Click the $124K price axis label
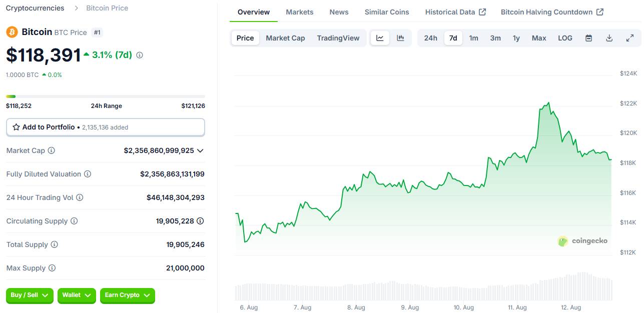Screen dimensions: 644x313 point(628,73)
